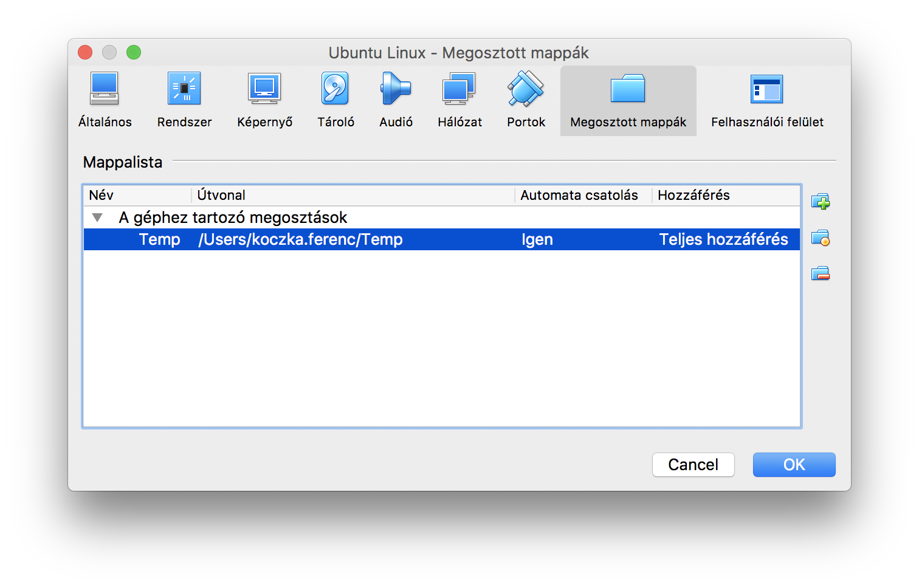Viewport: 919px width, 588px height.
Task: Switch to the Képernyő settings
Action: tap(264, 101)
